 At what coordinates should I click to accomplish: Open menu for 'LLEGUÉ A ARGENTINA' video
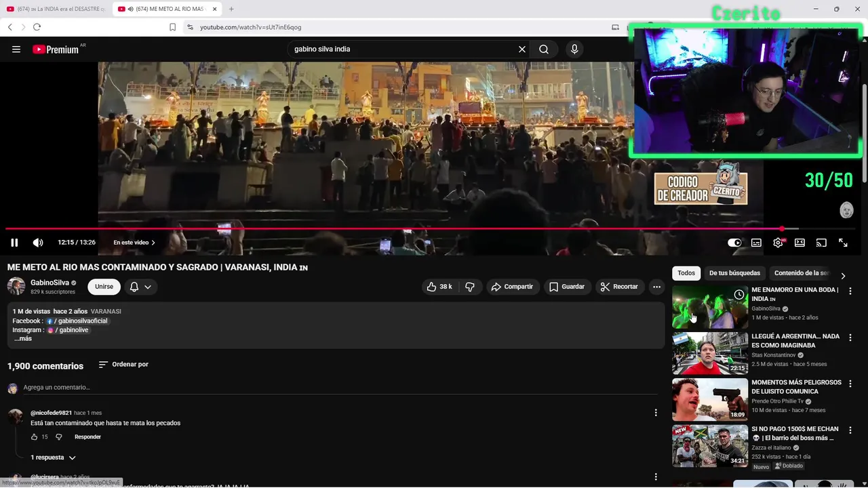click(x=850, y=337)
